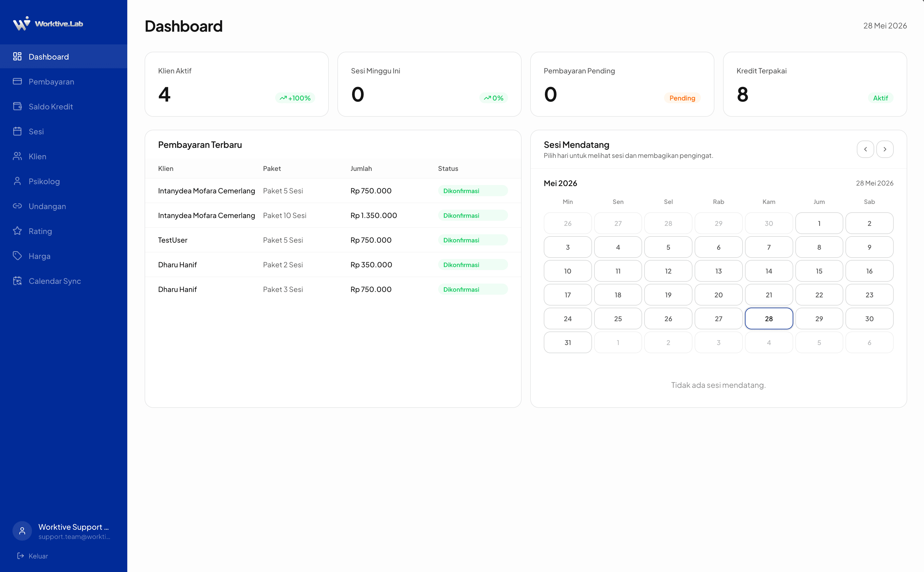Click the Psikolog person icon
Viewport: 924px width, 572px height.
(17, 181)
